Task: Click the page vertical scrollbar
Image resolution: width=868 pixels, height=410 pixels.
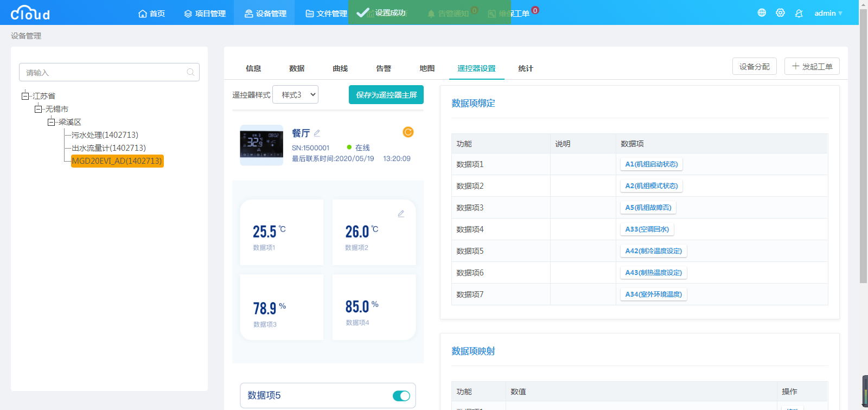Action: (863, 146)
